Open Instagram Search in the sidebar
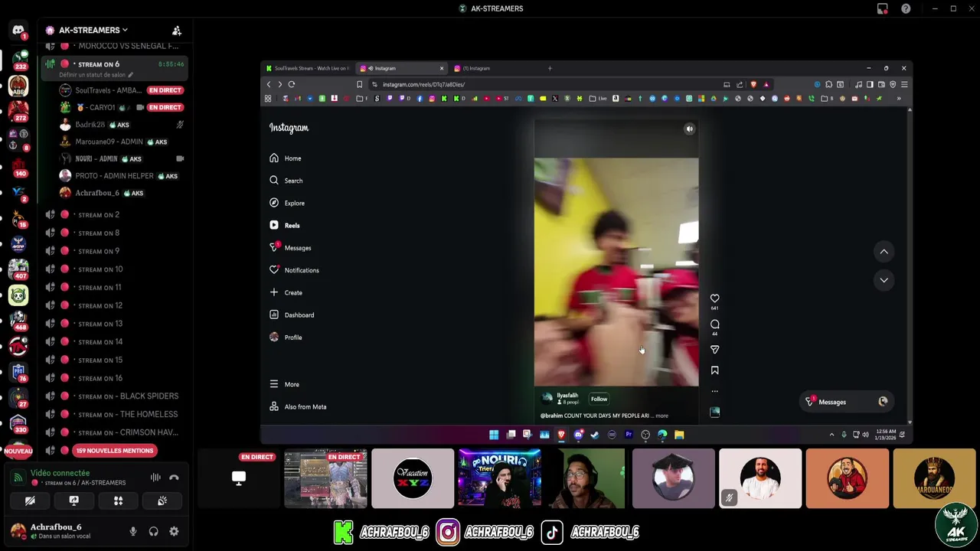Viewport: 980px width, 551px height. pyautogui.click(x=286, y=181)
